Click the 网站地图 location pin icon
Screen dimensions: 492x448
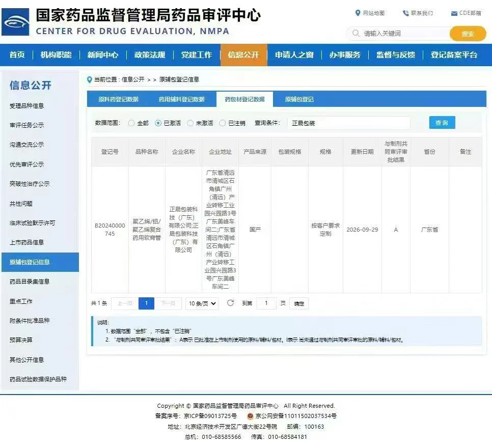point(358,13)
